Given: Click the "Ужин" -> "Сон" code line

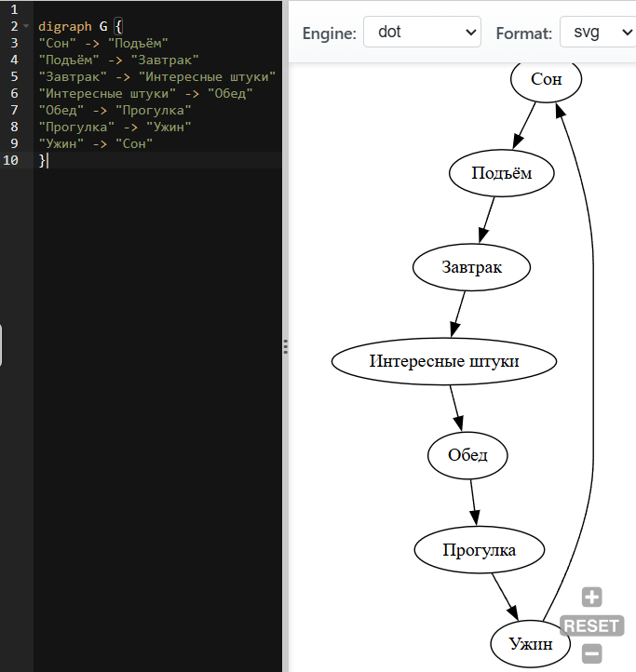Looking at the screenshot, I should tap(95, 143).
